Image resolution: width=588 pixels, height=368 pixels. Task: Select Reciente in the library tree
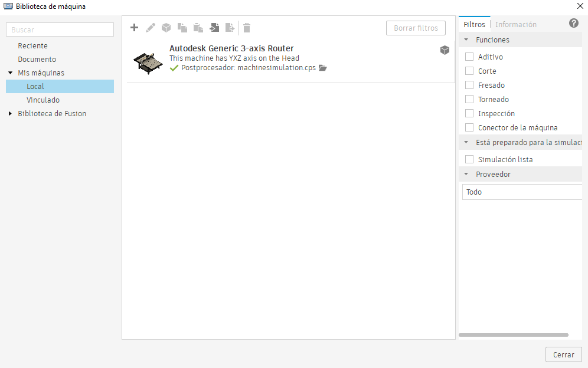(x=32, y=46)
